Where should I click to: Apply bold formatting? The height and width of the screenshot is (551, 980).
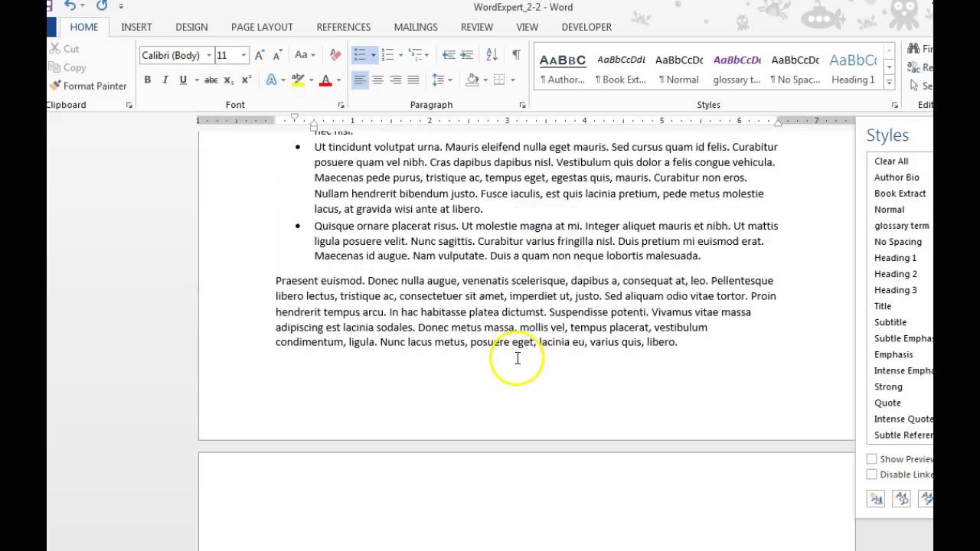pos(147,80)
